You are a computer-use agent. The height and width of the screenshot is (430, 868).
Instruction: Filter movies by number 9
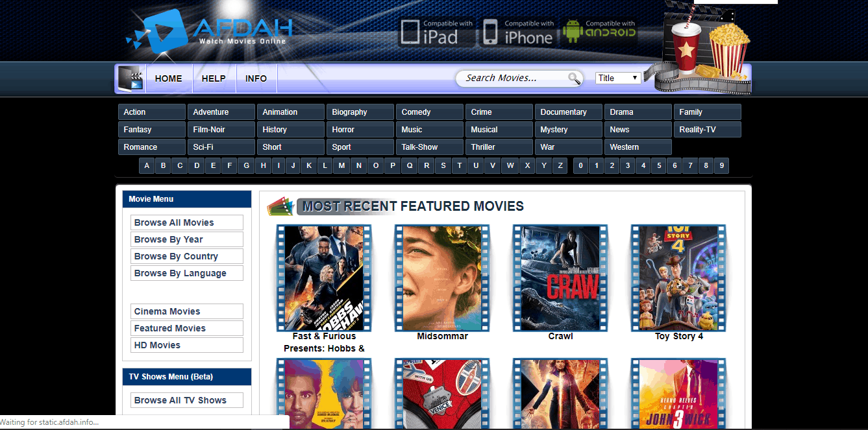(x=721, y=166)
